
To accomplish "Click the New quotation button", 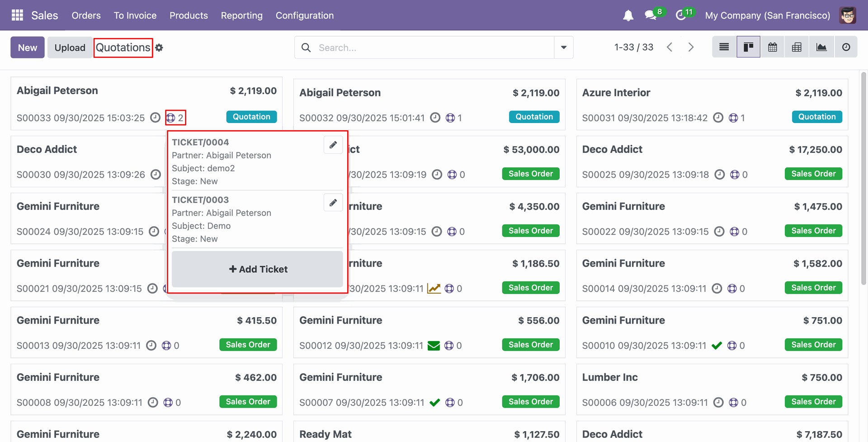I will click(x=28, y=48).
